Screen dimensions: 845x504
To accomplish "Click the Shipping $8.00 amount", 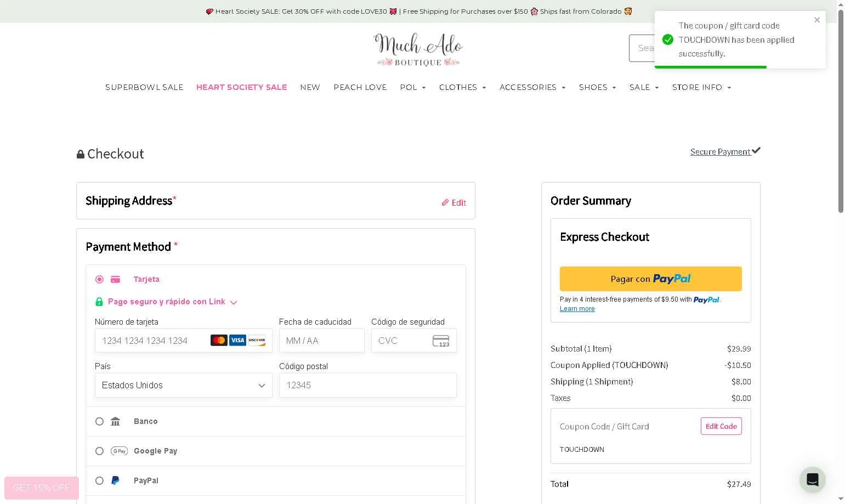I will pyautogui.click(x=741, y=382).
